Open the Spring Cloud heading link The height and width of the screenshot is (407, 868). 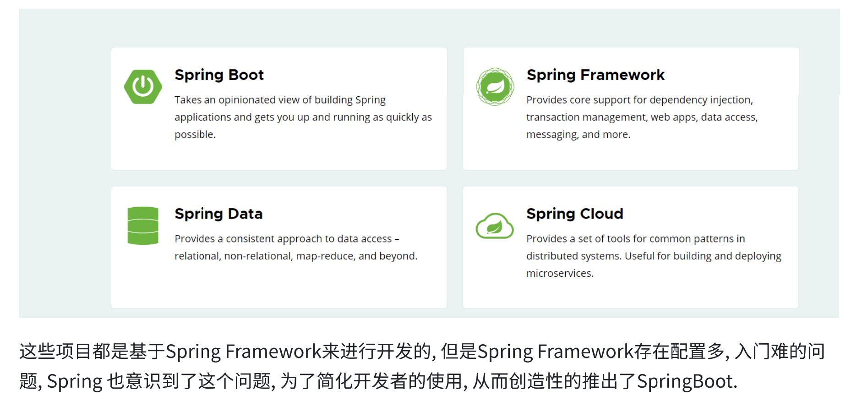click(x=575, y=214)
